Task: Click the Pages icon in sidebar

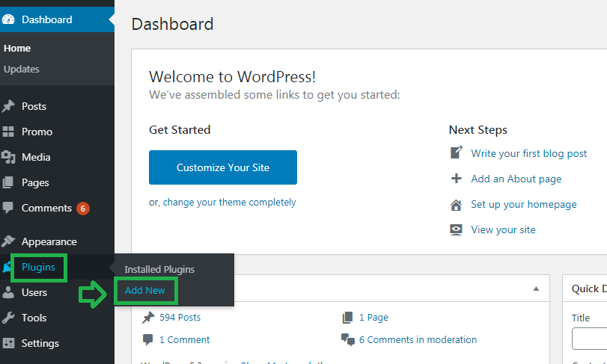Action: pos(8,182)
